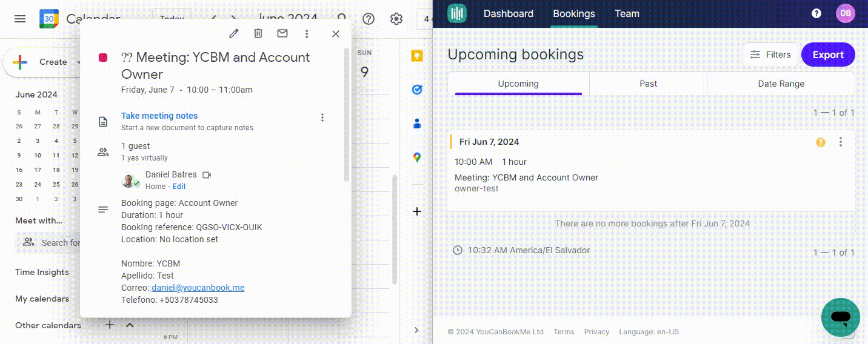Close the event details popup

point(336,34)
